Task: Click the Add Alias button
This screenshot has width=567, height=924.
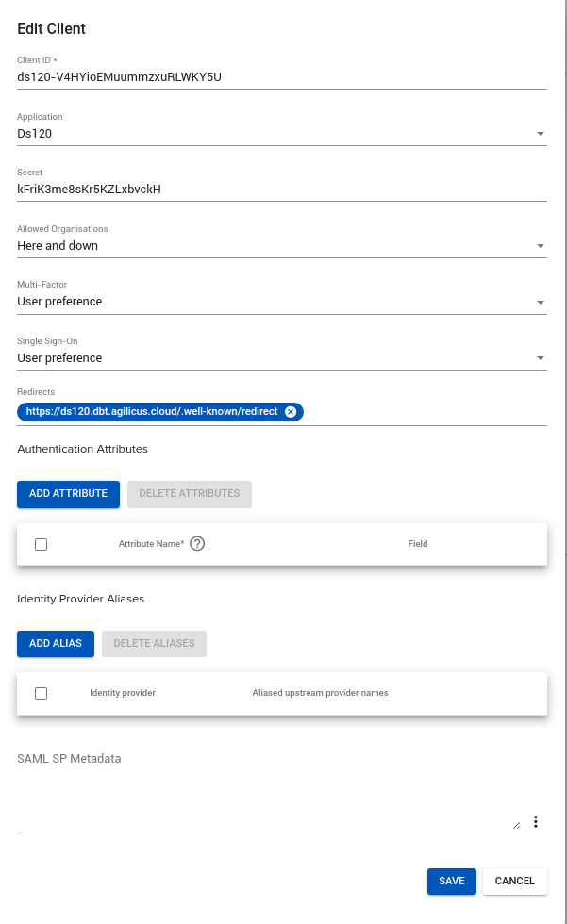Action: pos(56,644)
